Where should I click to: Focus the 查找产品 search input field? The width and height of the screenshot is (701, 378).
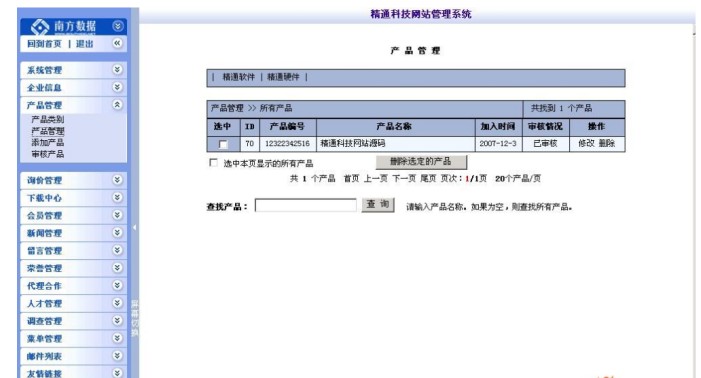[306, 205]
